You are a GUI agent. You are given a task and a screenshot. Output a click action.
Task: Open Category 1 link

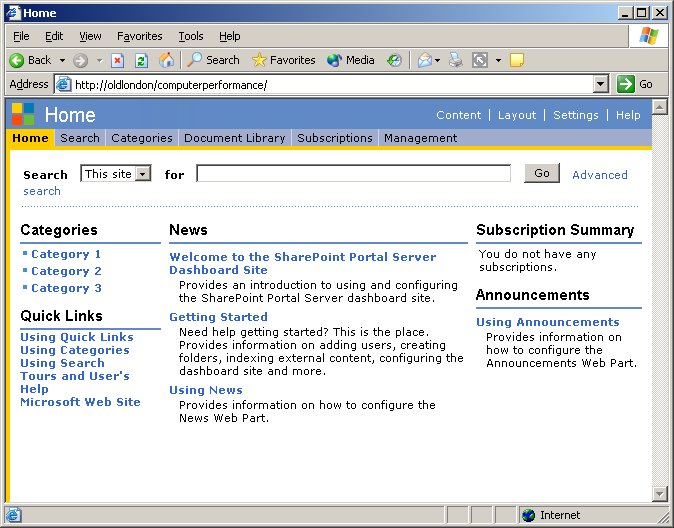click(x=66, y=254)
